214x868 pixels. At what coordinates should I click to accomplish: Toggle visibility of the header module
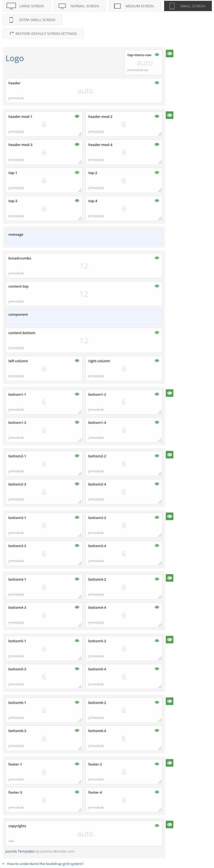click(x=157, y=82)
